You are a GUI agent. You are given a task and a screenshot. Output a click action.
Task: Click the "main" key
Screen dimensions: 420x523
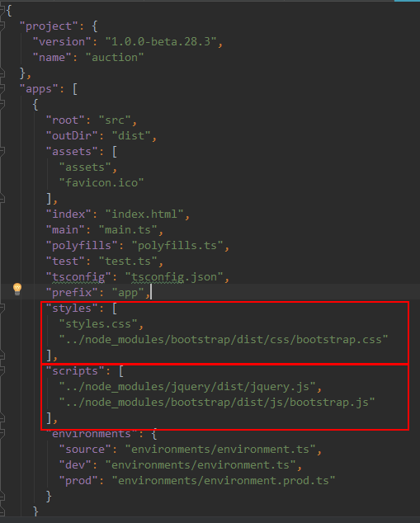click(x=65, y=230)
